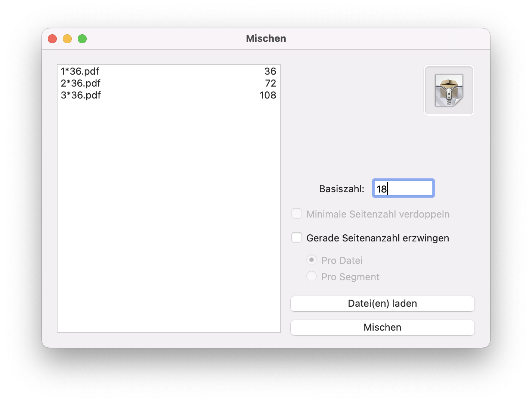
Task: Select the Pro Segment radio option
Action: (312, 277)
